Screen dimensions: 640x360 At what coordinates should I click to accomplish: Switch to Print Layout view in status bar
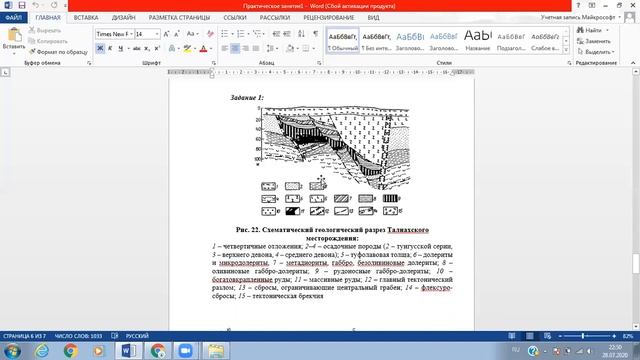[529, 336]
